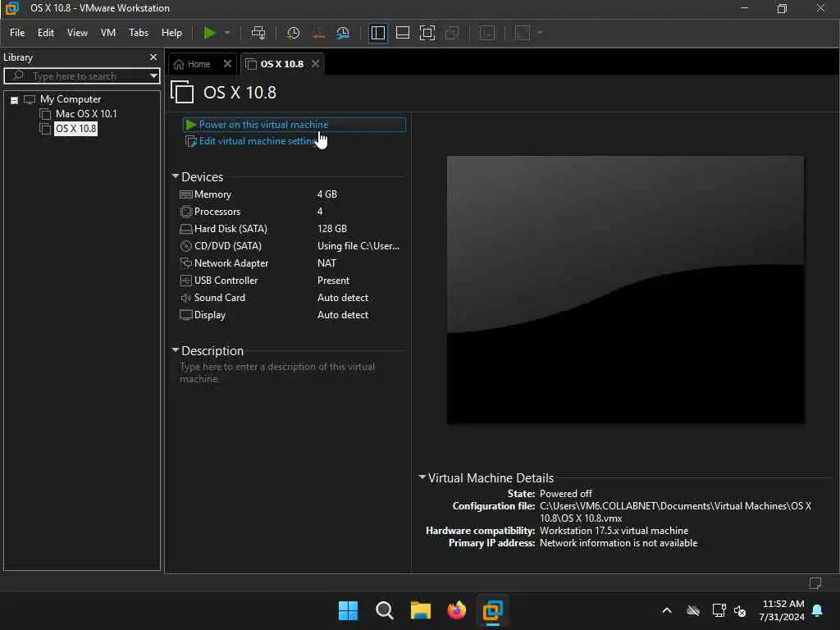
Task: Toggle the thumbnail bar view
Action: click(402, 33)
